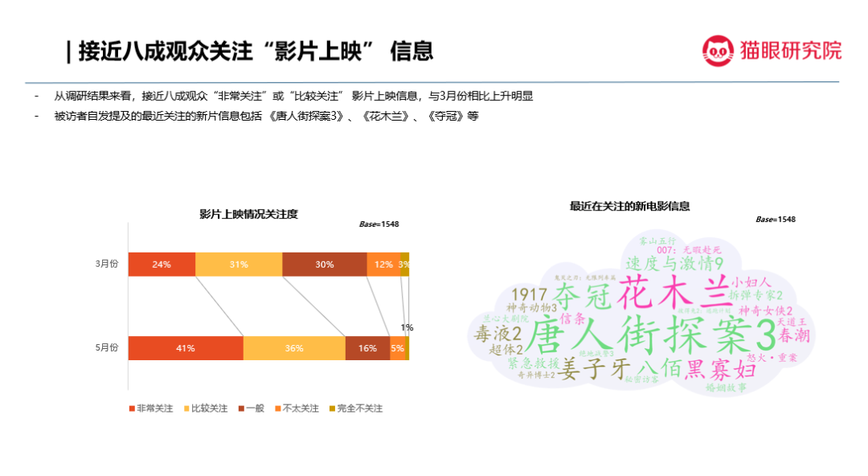Screen dimensions: 868x476
Task: Select 速度与激情9 in the word cloud
Action: pos(675,264)
